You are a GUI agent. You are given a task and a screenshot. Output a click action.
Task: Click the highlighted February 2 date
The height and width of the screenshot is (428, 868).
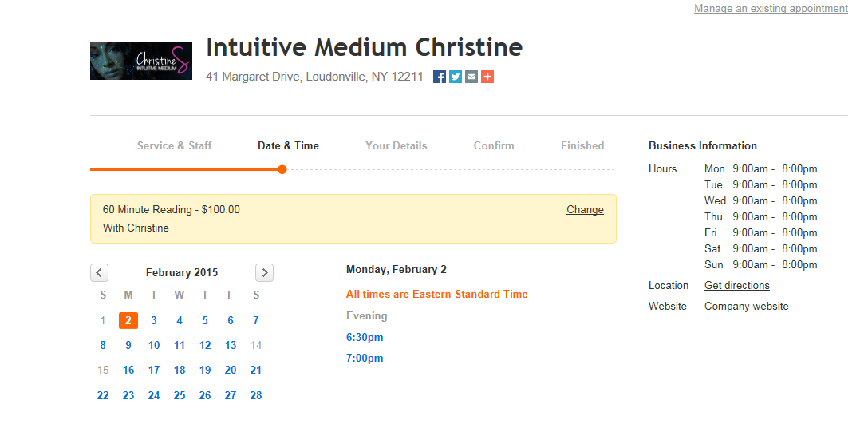point(128,320)
